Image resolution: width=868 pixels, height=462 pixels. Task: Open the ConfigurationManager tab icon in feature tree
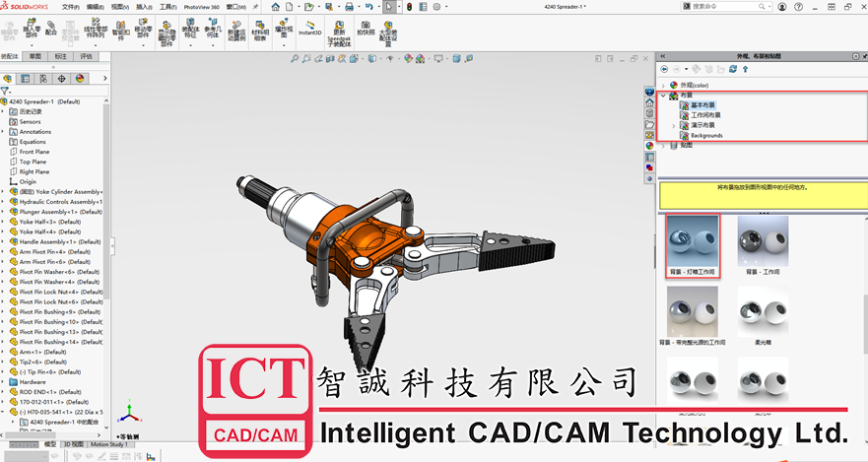click(x=43, y=79)
